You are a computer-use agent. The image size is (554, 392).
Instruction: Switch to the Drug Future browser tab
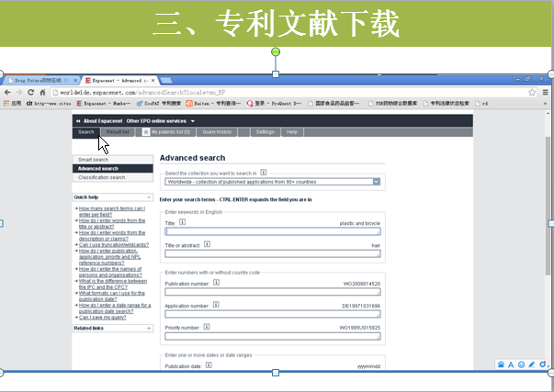(x=39, y=81)
